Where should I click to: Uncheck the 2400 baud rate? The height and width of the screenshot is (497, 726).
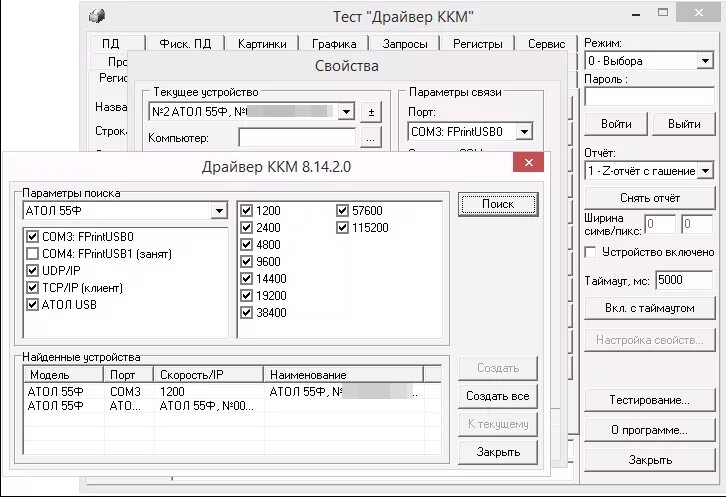point(246,227)
